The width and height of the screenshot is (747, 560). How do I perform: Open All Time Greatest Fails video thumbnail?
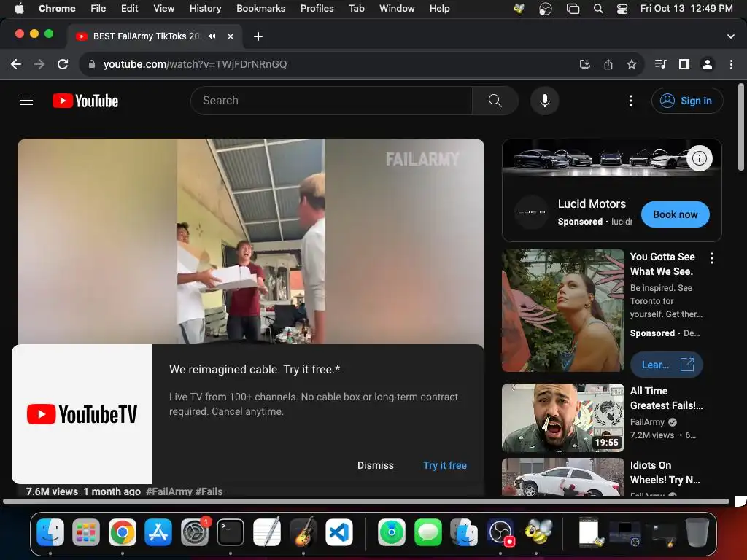562,418
